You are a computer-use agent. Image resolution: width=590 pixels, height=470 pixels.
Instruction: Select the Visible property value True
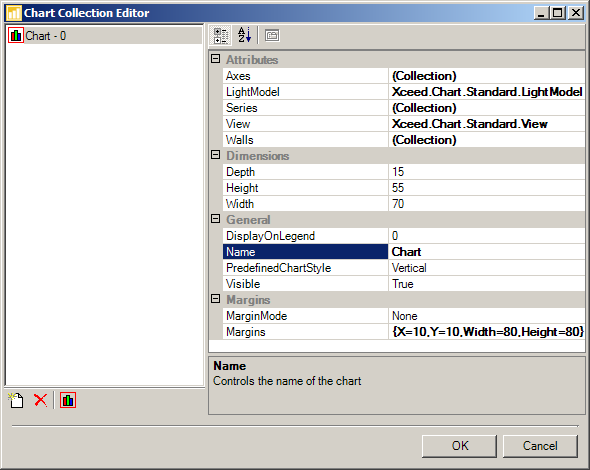click(487, 284)
